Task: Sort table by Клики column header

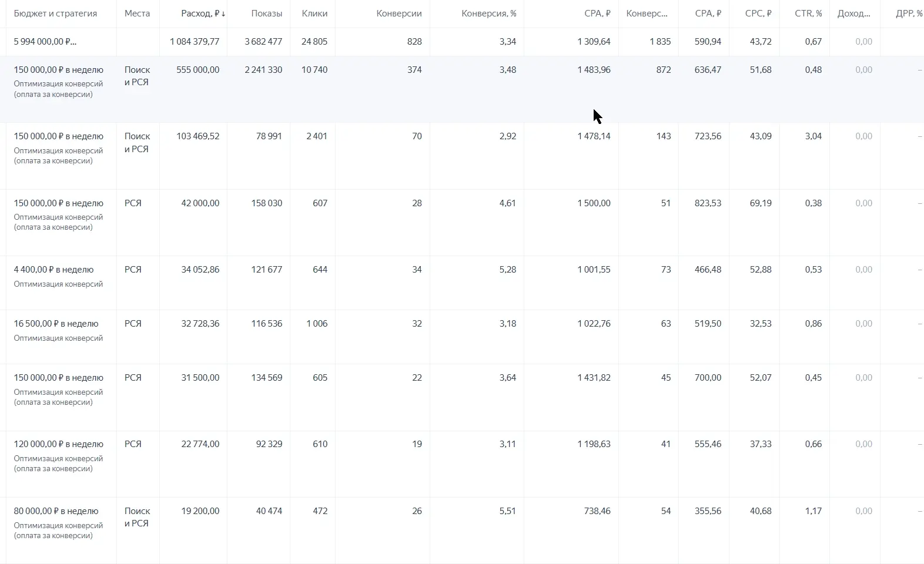Action: coord(314,14)
